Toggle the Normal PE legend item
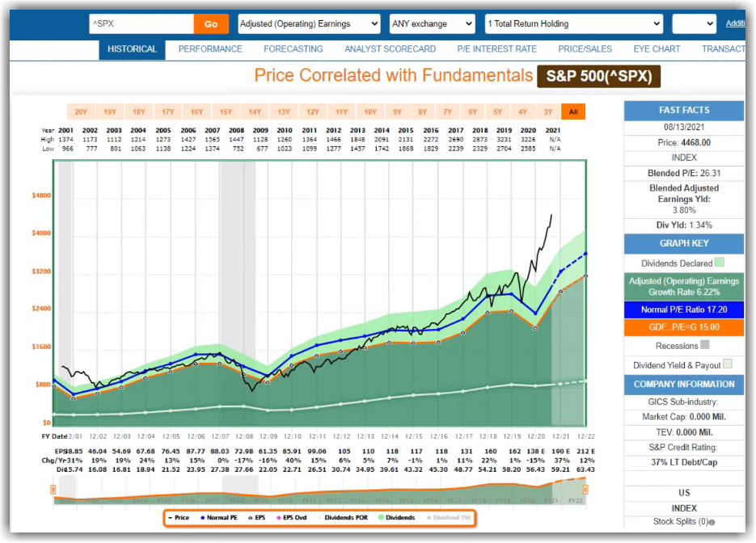 (219, 517)
